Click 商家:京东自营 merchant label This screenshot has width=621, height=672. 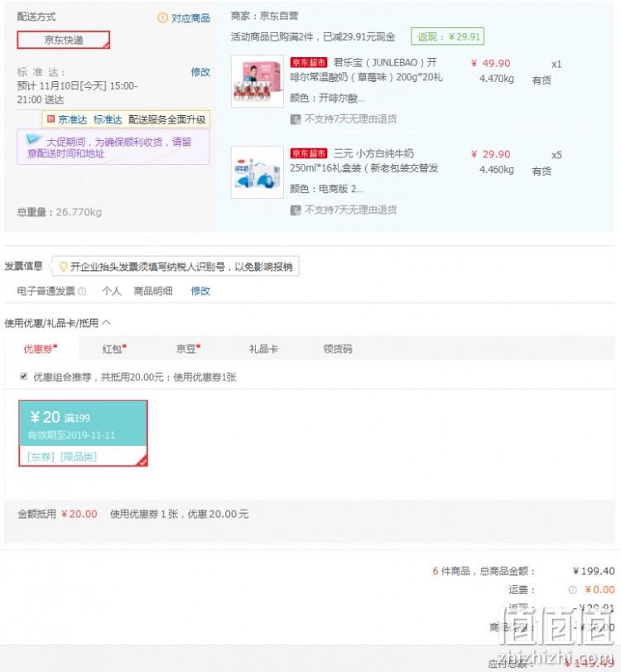[264, 16]
